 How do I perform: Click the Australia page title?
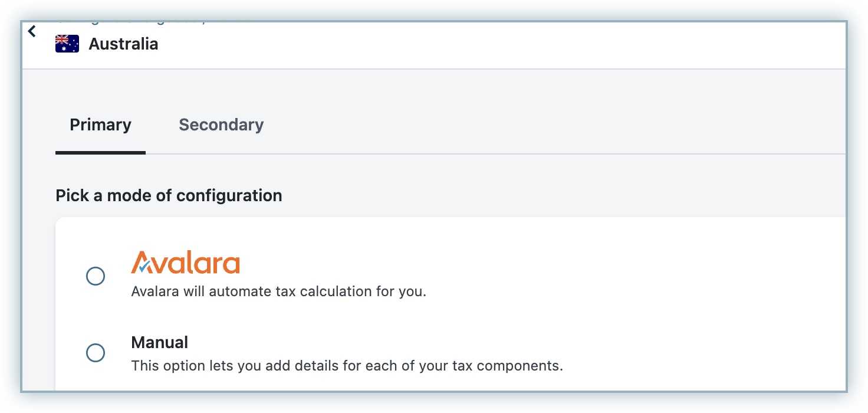point(123,44)
